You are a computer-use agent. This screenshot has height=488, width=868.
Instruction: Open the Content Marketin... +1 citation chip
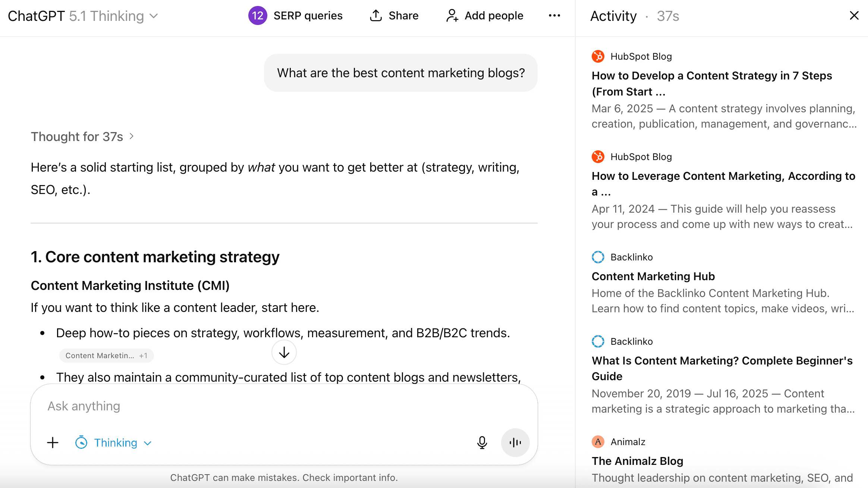point(106,356)
